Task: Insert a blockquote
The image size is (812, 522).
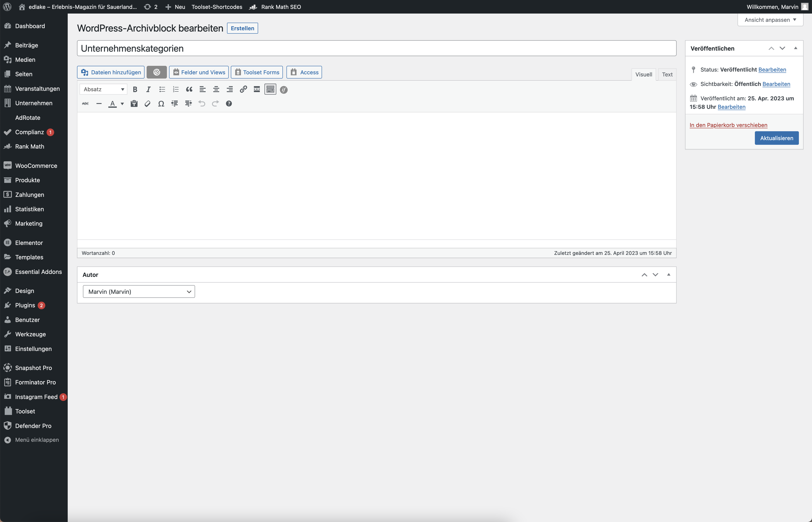Action: (x=189, y=90)
